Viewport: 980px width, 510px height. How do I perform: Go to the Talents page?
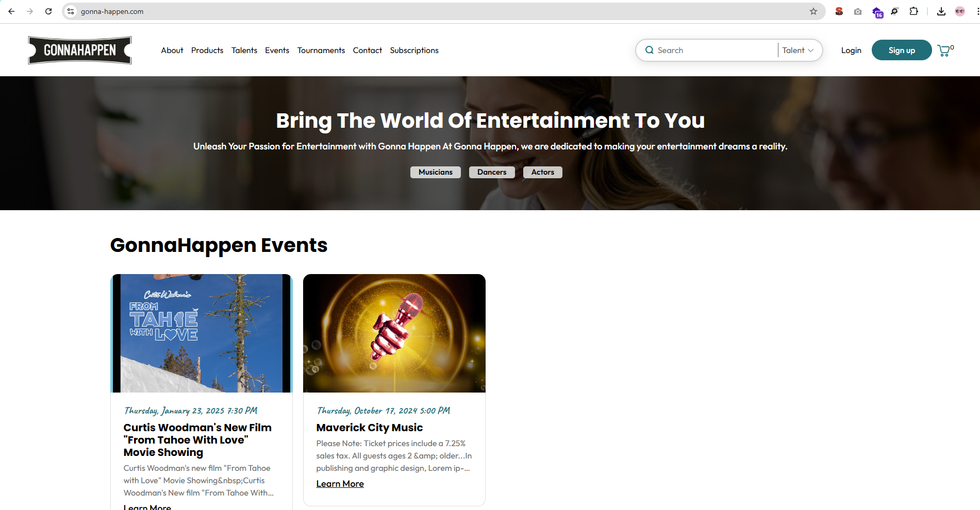click(244, 50)
